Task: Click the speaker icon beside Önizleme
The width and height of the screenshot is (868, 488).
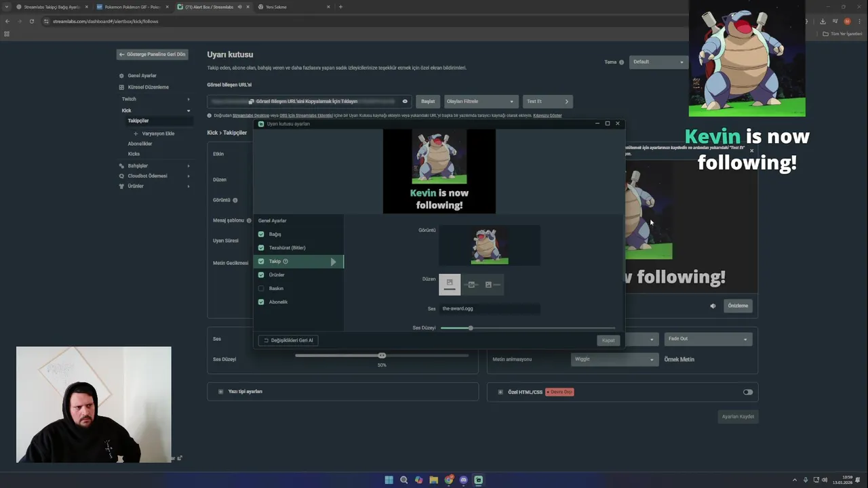Action: click(713, 306)
